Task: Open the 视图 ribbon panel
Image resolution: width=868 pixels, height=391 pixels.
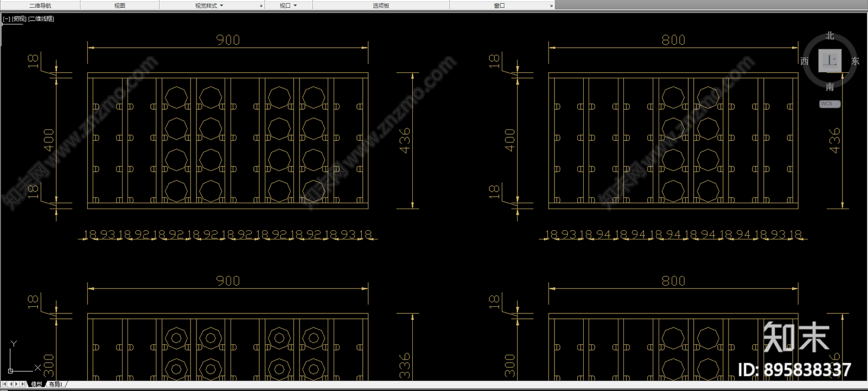Action: [x=120, y=5]
